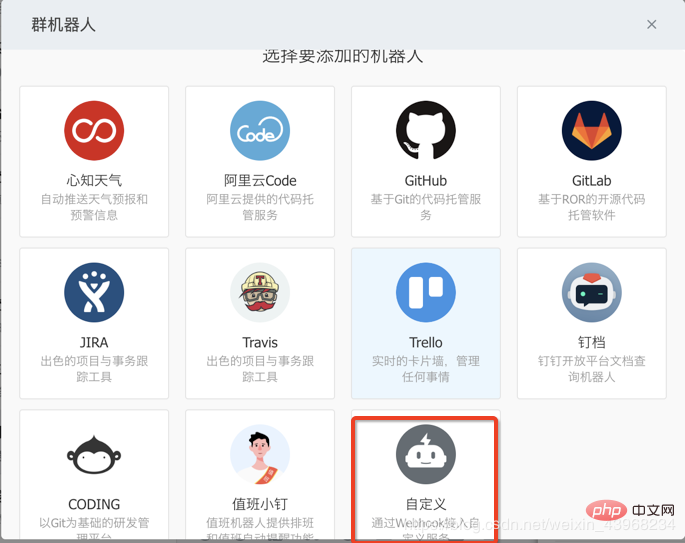Click JIRA description 出色的项目与事务跟踪工具

[x=94, y=369]
